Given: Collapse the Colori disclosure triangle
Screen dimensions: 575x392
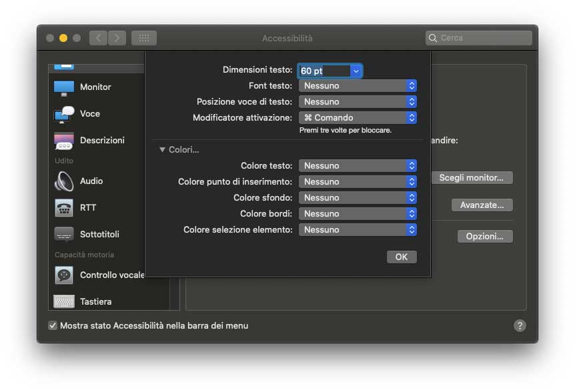Looking at the screenshot, I should point(162,150).
